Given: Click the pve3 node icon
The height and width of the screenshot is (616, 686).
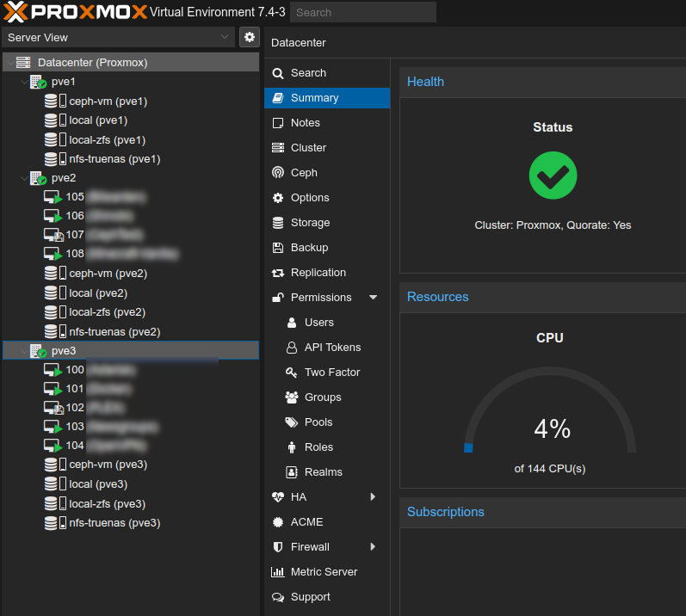Looking at the screenshot, I should point(38,351).
